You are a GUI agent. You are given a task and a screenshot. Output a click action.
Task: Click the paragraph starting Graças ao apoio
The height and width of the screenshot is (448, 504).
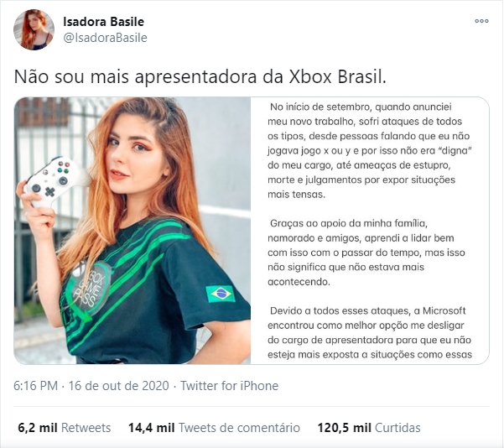click(366, 253)
